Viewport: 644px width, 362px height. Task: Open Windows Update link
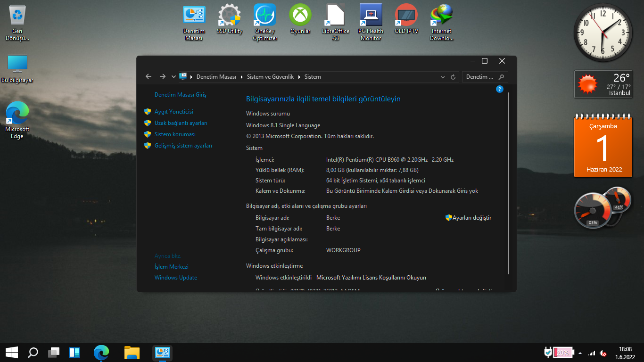click(x=176, y=278)
